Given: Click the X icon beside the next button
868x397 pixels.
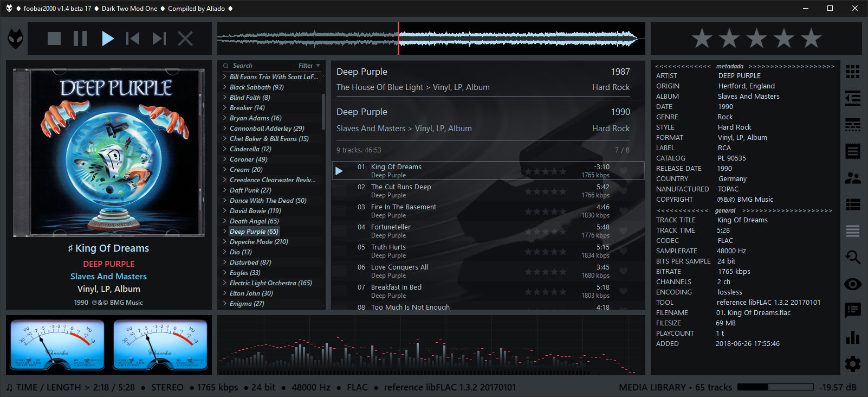Looking at the screenshot, I should click(x=185, y=39).
